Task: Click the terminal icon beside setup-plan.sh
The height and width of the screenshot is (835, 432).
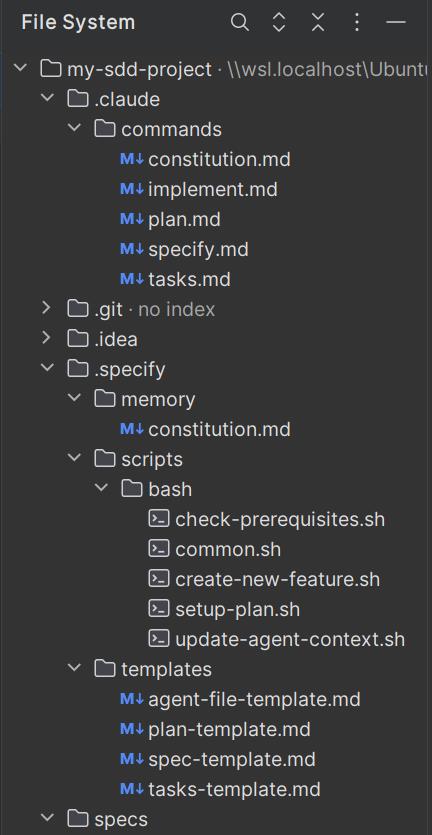Action: (159, 609)
